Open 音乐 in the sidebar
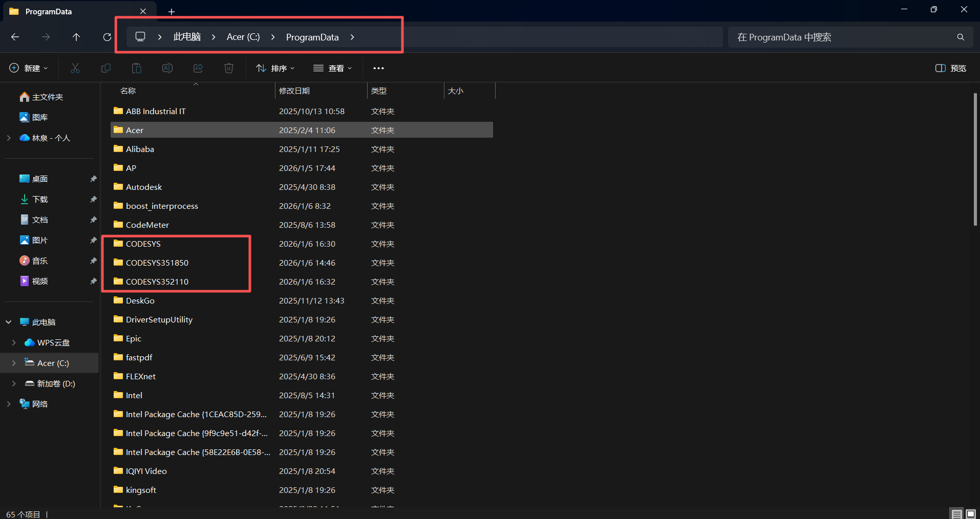The width and height of the screenshot is (980, 519). pos(40,261)
